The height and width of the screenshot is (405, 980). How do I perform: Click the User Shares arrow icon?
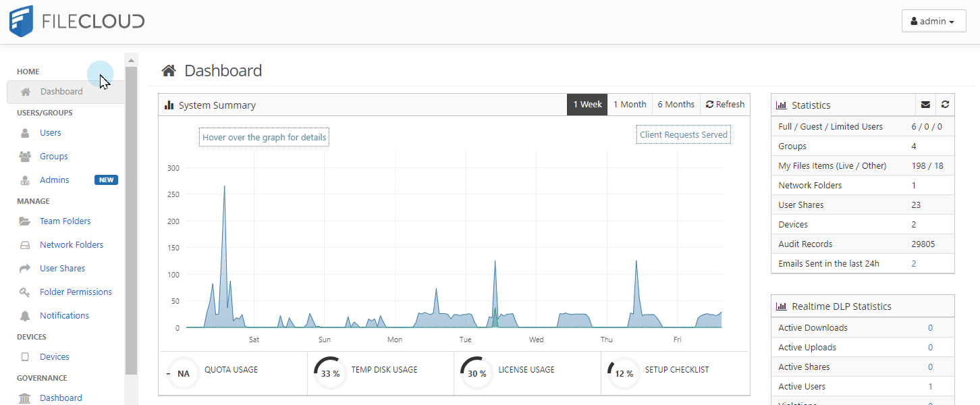click(x=25, y=269)
